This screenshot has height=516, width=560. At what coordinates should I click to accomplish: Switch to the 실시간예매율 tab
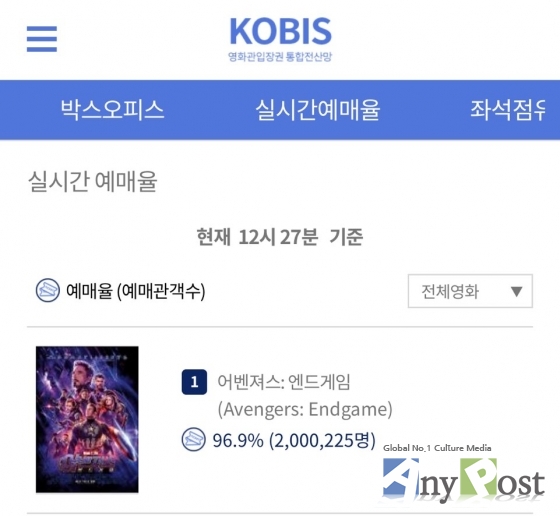point(318,110)
